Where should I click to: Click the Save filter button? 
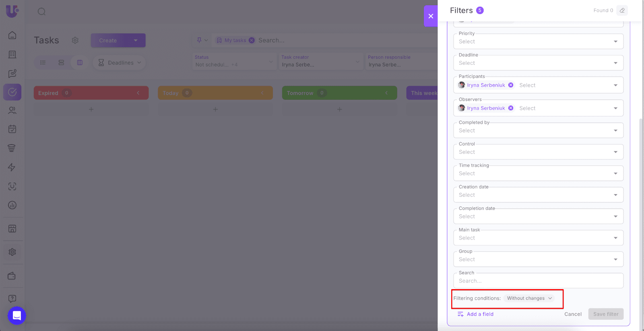(605, 314)
